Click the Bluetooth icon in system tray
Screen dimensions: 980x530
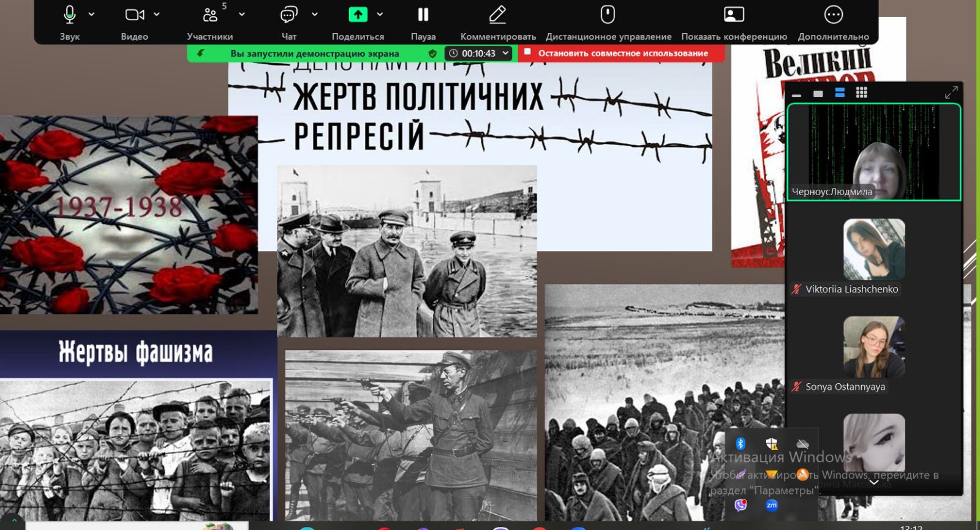(x=741, y=444)
